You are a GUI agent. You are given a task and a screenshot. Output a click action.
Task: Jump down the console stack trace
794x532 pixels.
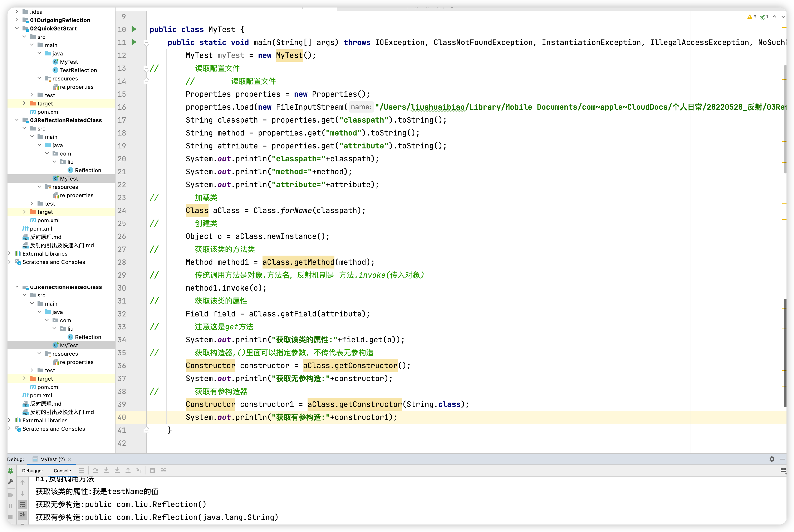(22, 494)
